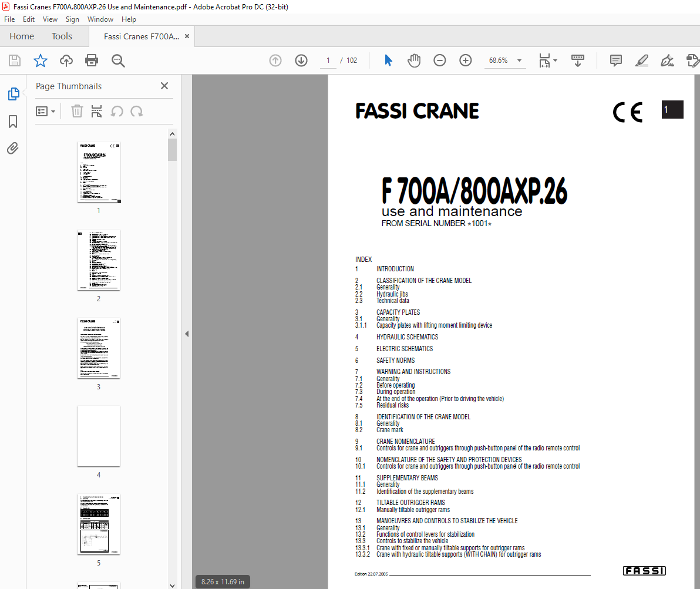This screenshot has width=700, height=589.
Task: Click the 68.6% zoom value field
Action: tap(498, 60)
